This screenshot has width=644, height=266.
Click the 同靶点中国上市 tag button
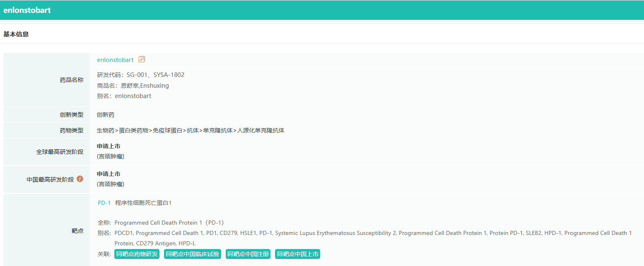298,254
